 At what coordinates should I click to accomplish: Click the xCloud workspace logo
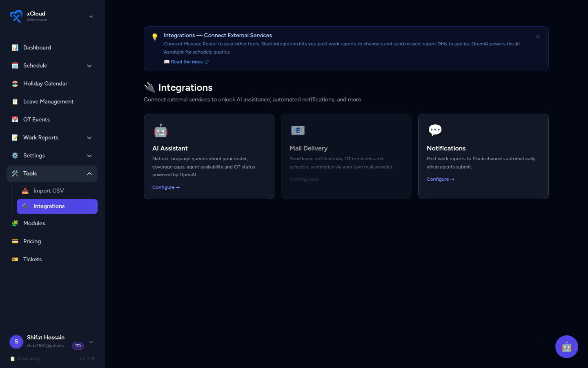coord(16,16)
